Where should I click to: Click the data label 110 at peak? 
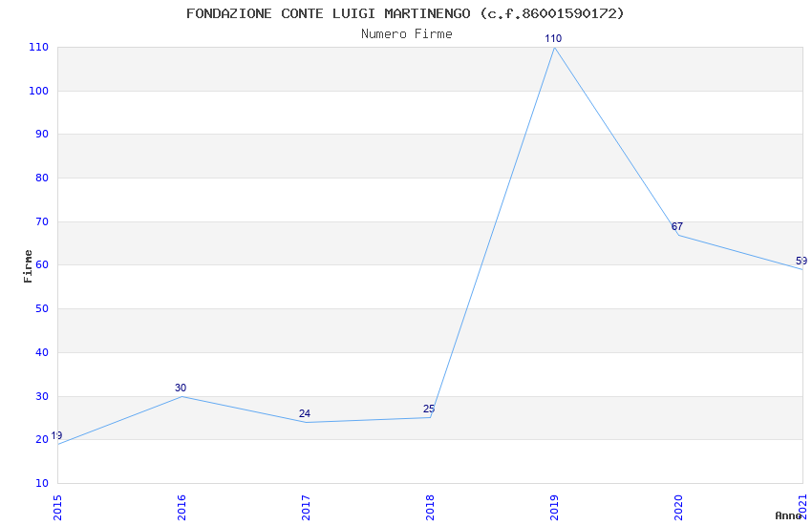[553, 38]
